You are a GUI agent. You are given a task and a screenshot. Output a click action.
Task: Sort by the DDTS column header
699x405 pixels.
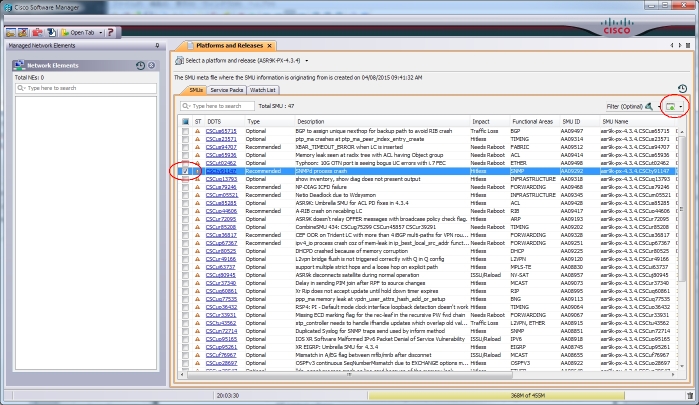click(x=224, y=121)
